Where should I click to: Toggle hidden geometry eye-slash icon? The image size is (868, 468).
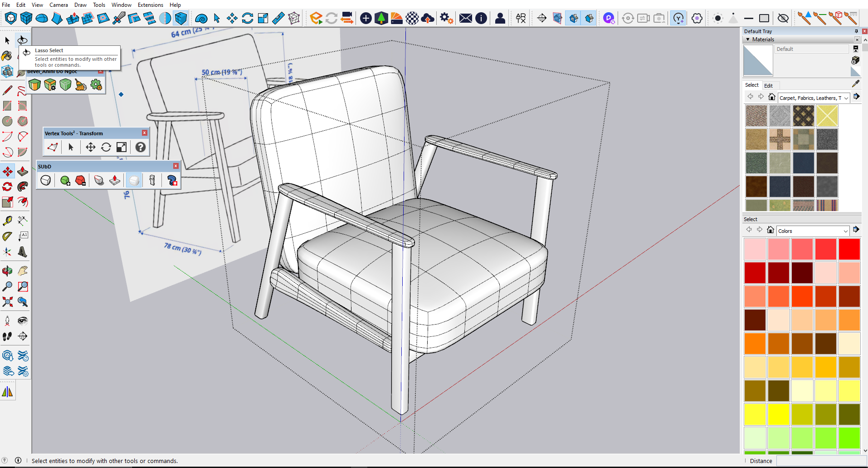click(783, 18)
